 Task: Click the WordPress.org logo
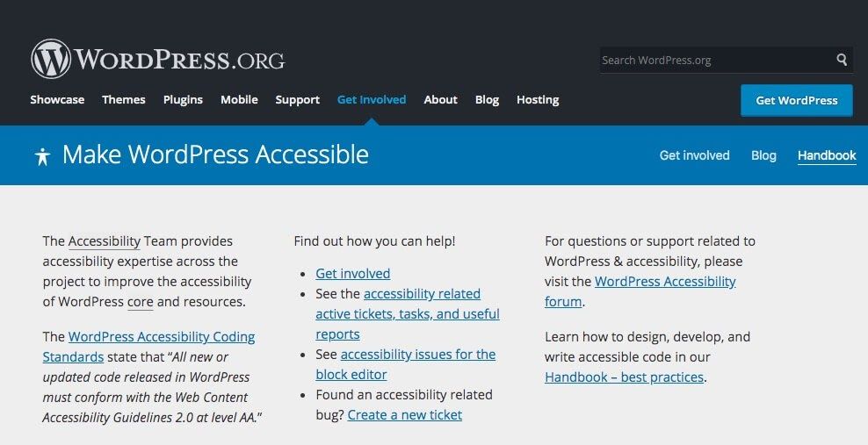pyautogui.click(x=158, y=60)
